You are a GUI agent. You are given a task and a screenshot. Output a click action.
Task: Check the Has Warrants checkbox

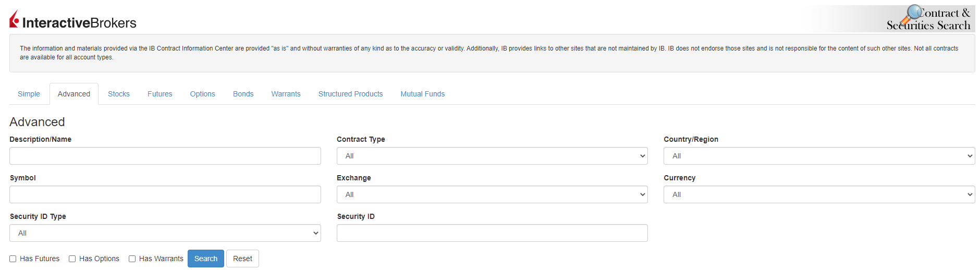coord(132,259)
